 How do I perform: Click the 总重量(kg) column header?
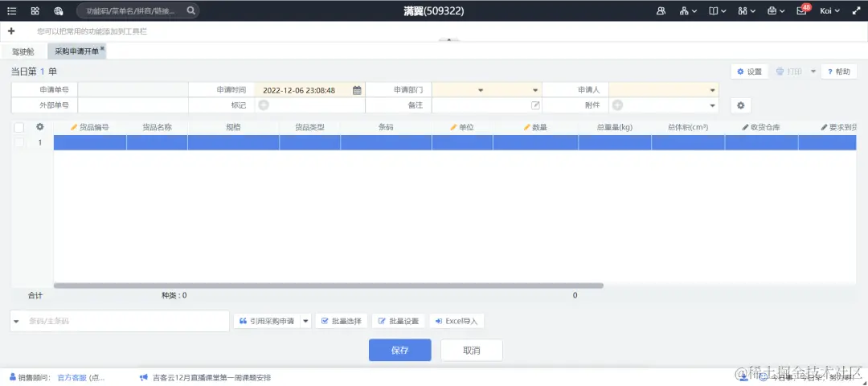point(615,127)
